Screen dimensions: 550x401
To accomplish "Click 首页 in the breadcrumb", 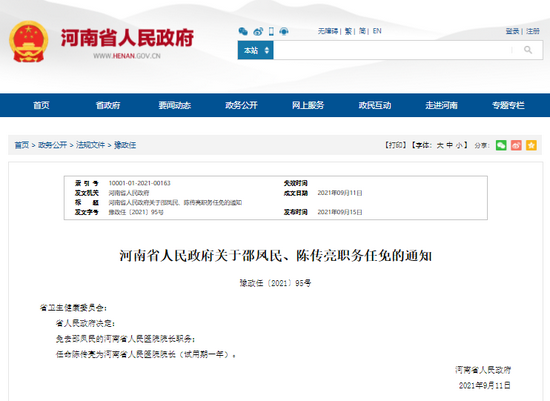I will click(22, 145).
